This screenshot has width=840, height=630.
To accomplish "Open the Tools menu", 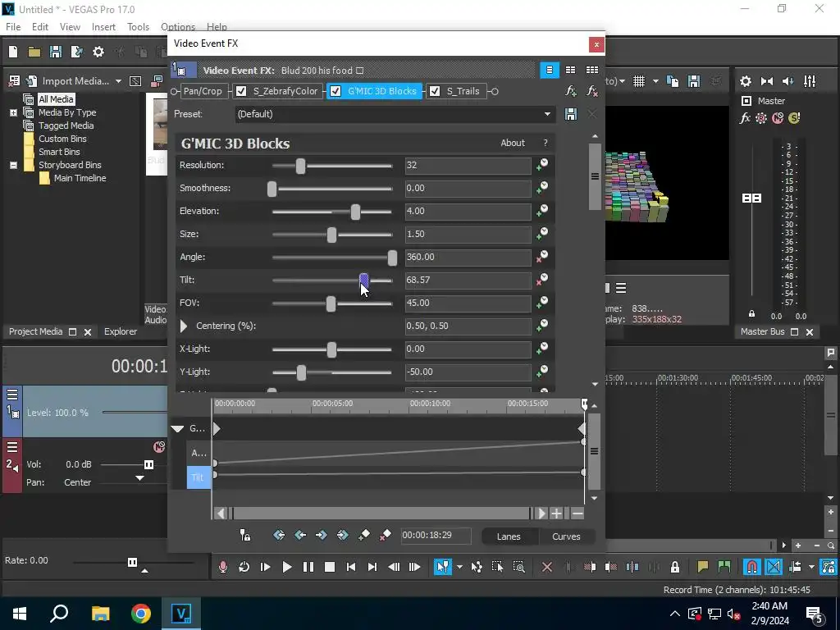I will [138, 27].
